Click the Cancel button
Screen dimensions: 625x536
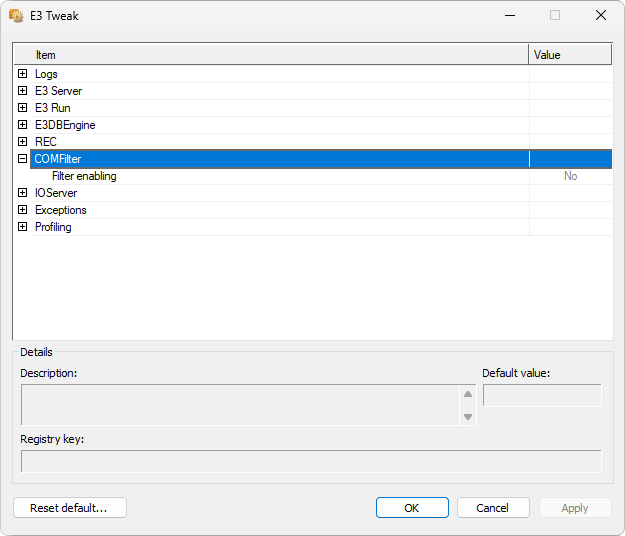(493, 508)
